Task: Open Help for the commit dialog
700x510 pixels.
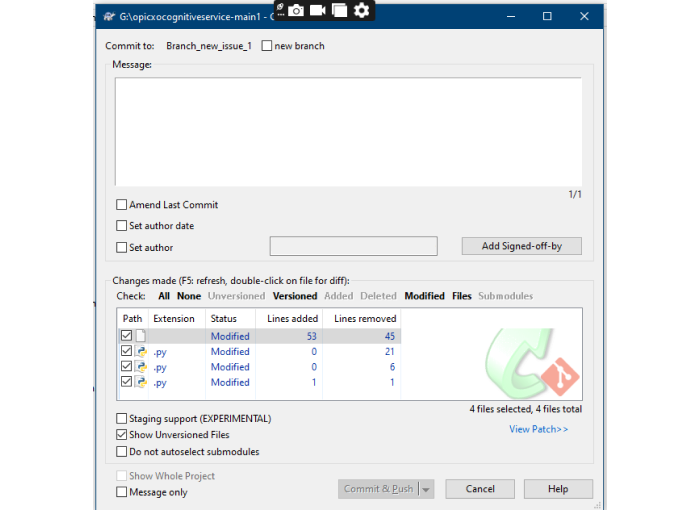Action: pyautogui.click(x=558, y=489)
